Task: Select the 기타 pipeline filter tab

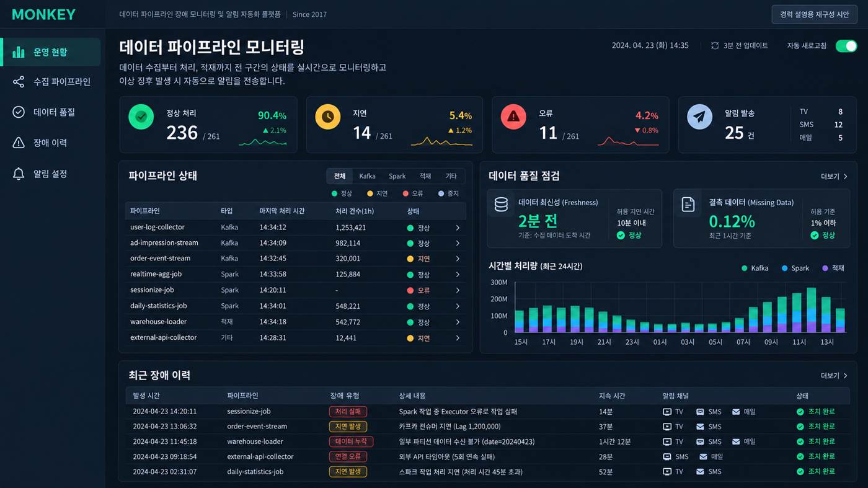Action: click(451, 176)
